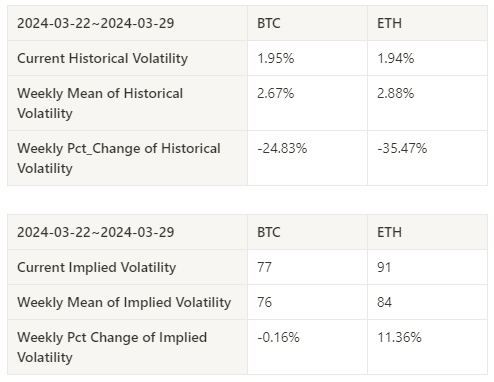Click the Weekly Pct_Change of Historical Volatility label
The width and height of the screenshot is (494, 382).
point(119,158)
